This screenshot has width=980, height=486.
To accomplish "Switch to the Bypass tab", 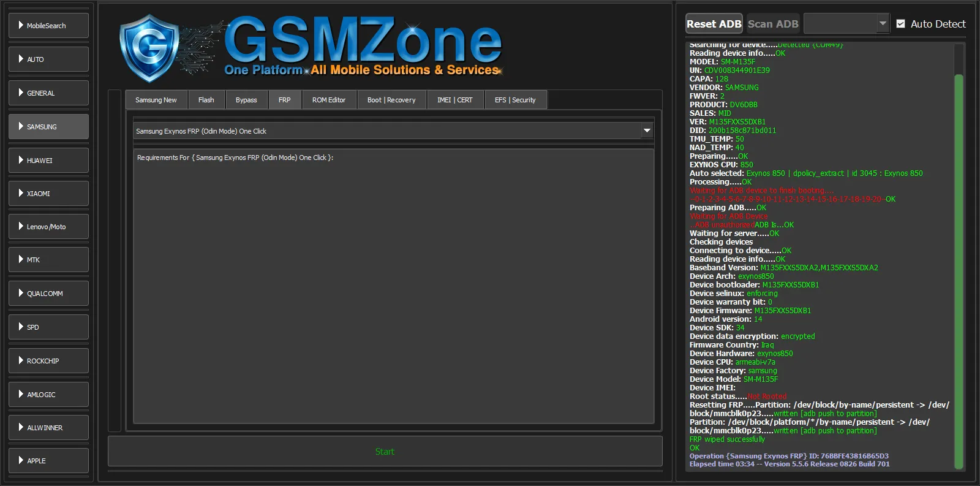I will coord(246,100).
